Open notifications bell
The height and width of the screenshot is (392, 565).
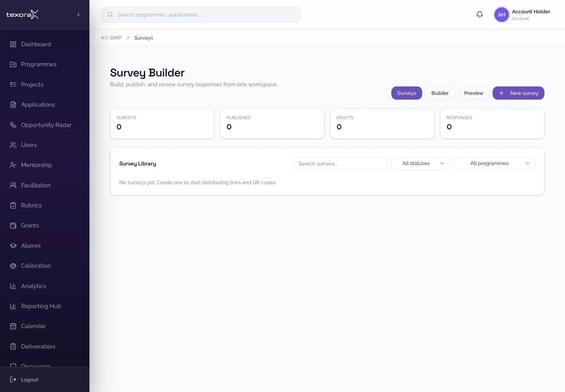point(479,15)
